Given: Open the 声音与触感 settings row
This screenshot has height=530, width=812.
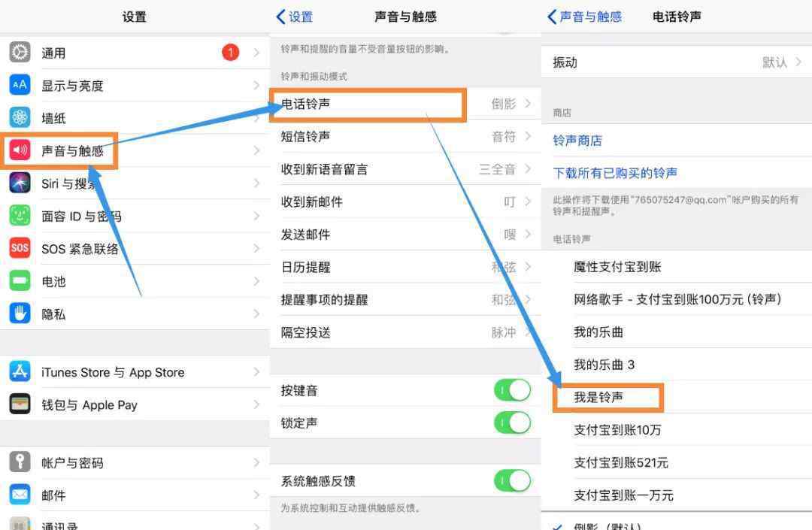Looking at the screenshot, I should (135, 150).
